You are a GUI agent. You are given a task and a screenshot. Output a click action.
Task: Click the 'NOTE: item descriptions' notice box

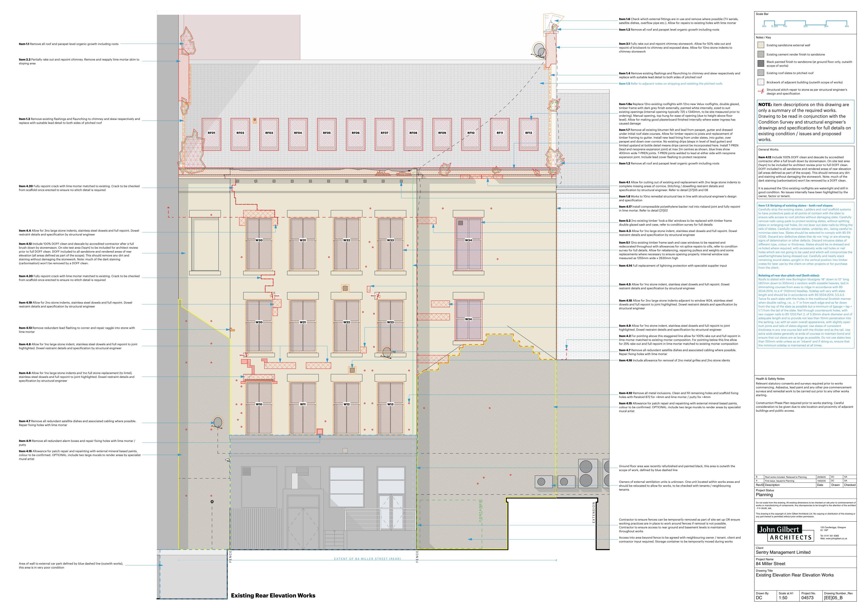click(805, 122)
